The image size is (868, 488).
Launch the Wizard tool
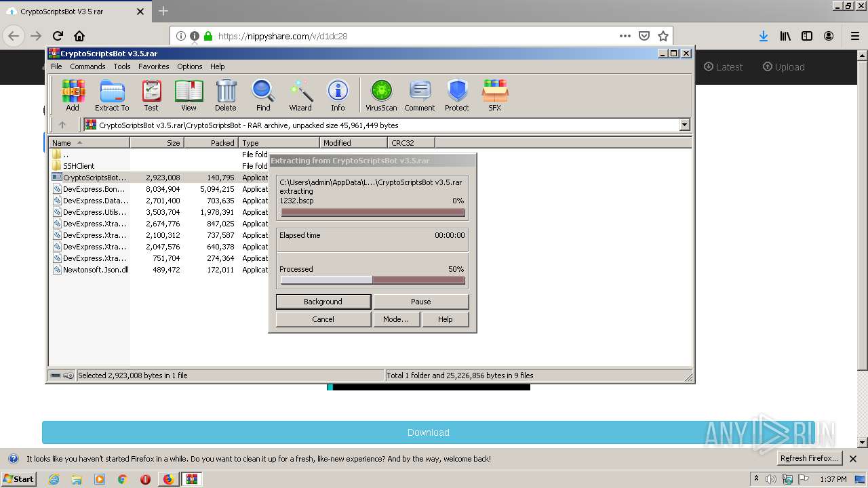[300, 95]
